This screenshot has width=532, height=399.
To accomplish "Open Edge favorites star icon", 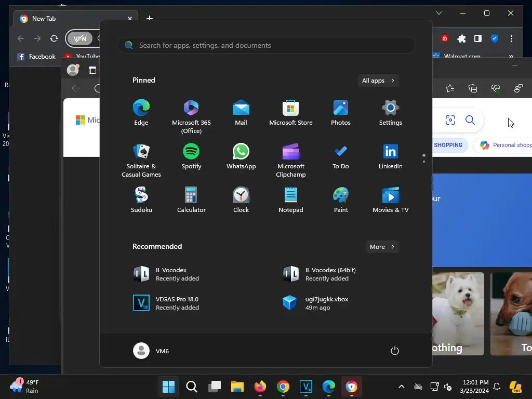I will tap(450, 88).
